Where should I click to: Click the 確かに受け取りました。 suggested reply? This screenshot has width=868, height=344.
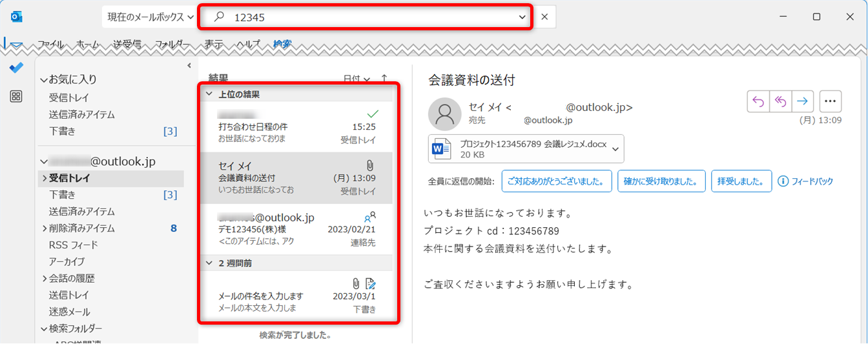coord(661,181)
